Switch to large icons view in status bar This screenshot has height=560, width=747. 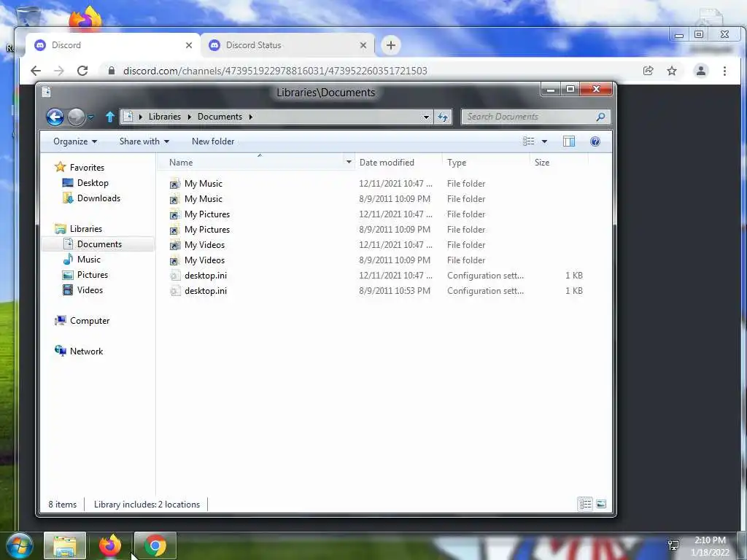point(601,504)
